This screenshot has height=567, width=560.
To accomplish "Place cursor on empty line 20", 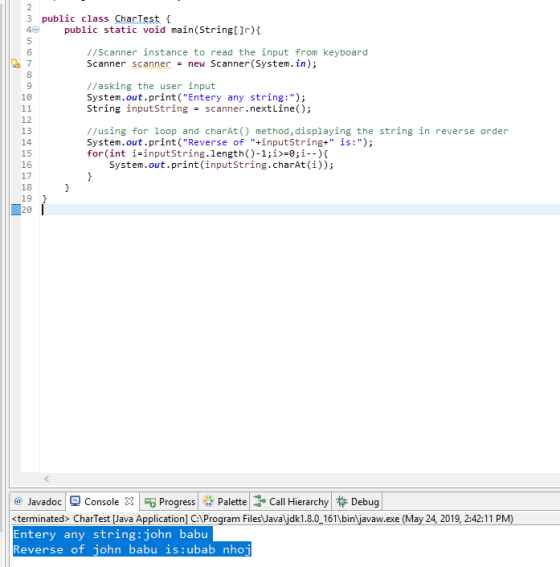I will 300,210.
